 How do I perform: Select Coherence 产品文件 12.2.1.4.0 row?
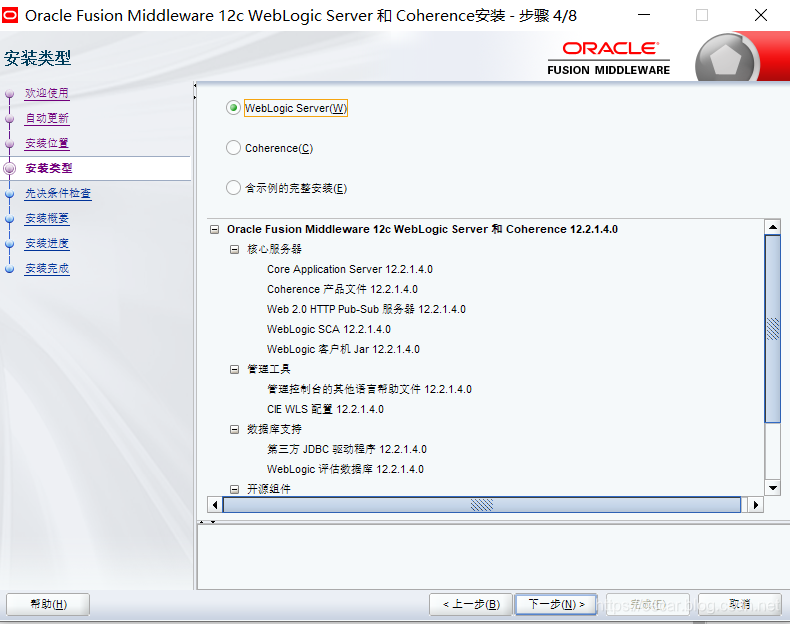pyautogui.click(x=342, y=290)
